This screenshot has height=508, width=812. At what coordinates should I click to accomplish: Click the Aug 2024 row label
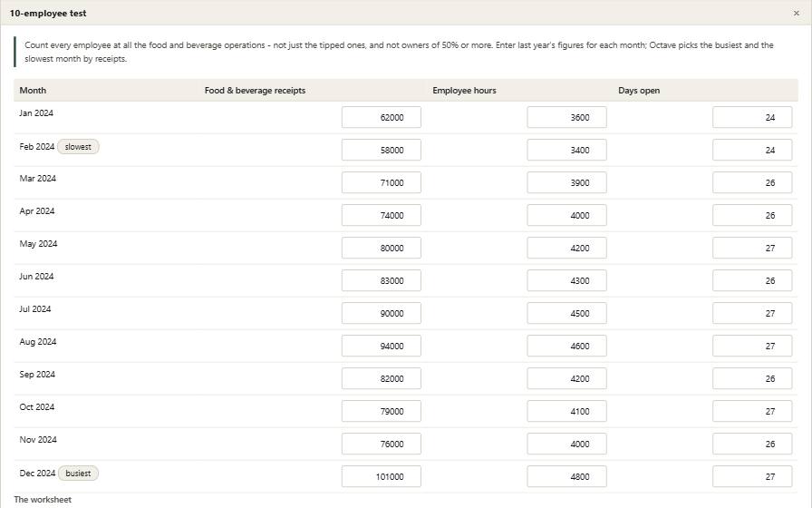point(38,342)
